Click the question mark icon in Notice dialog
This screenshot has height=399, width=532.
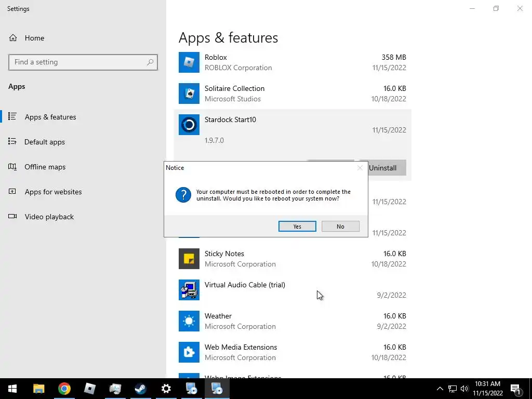[183, 195]
